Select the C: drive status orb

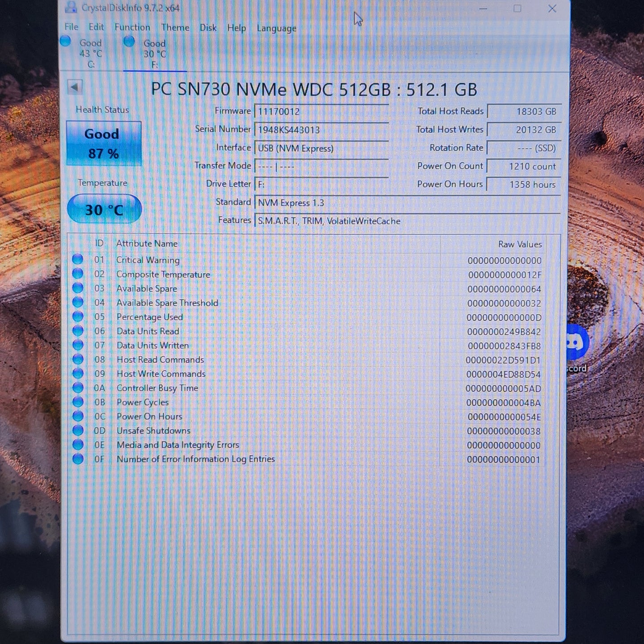click(x=66, y=41)
